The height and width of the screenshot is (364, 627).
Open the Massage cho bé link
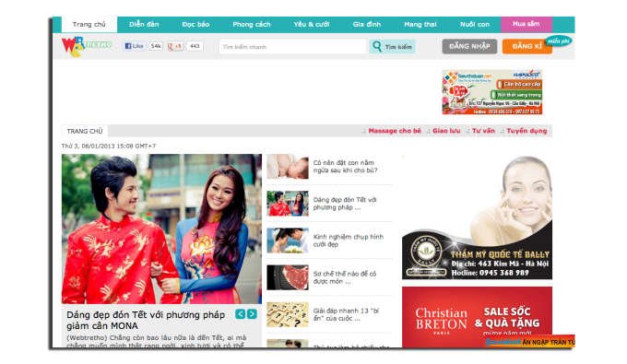click(395, 131)
